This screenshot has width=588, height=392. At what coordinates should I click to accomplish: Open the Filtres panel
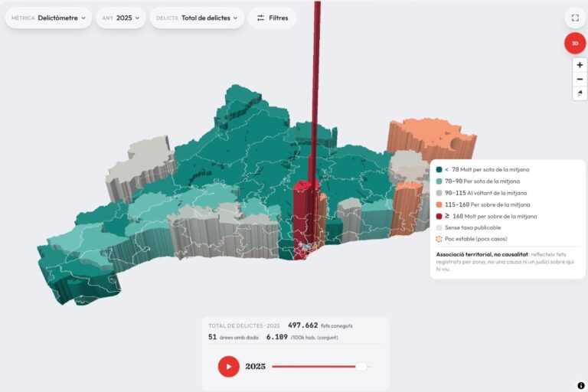tap(273, 18)
